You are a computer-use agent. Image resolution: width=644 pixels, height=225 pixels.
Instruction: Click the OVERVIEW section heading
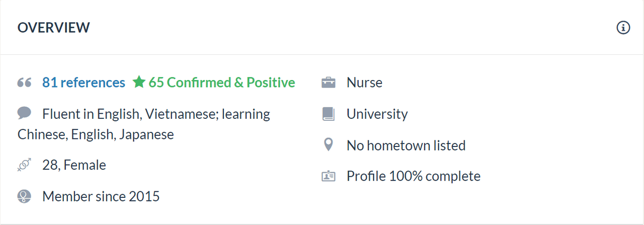[54, 28]
